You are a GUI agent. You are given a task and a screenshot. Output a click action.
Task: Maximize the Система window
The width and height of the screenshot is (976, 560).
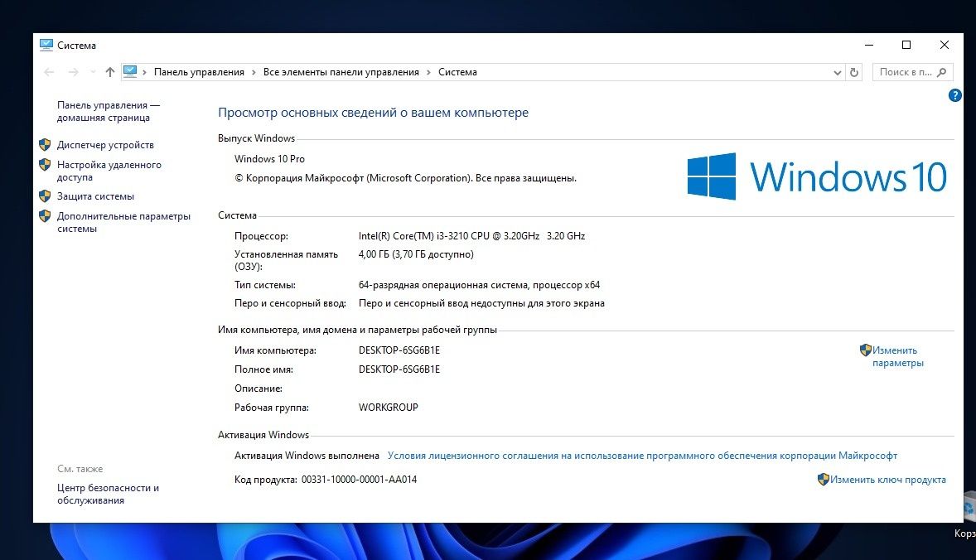pos(906,45)
